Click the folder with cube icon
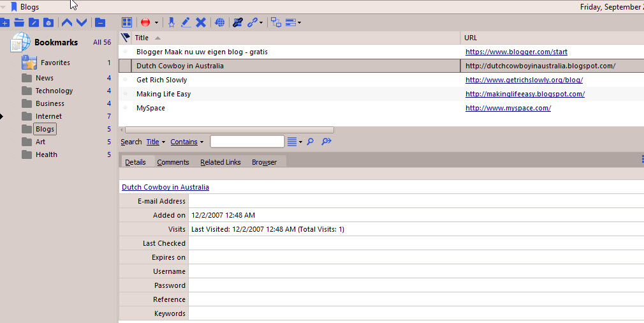Image resolution: width=644 pixels, height=323 pixels. [48, 22]
